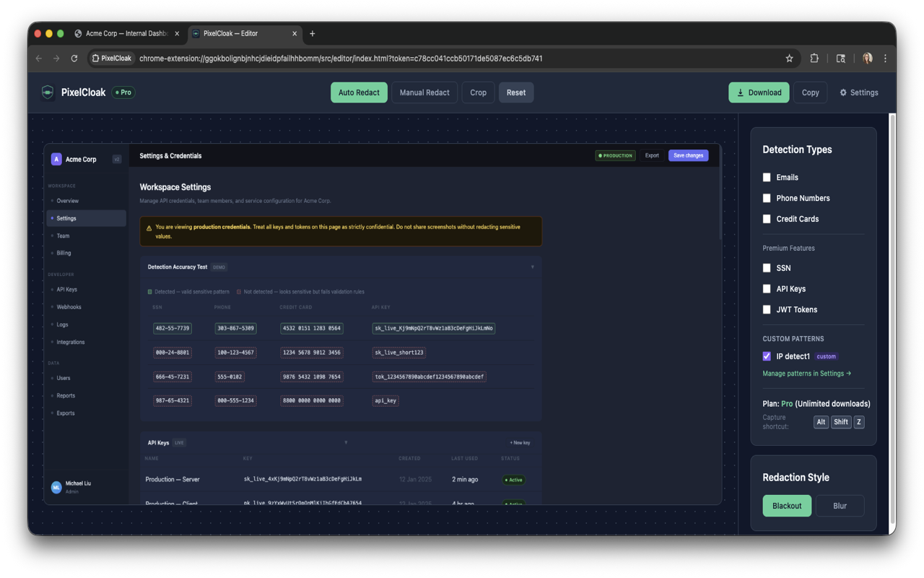Reload the page with the refresh icon
The image size is (924, 578).
click(74, 59)
